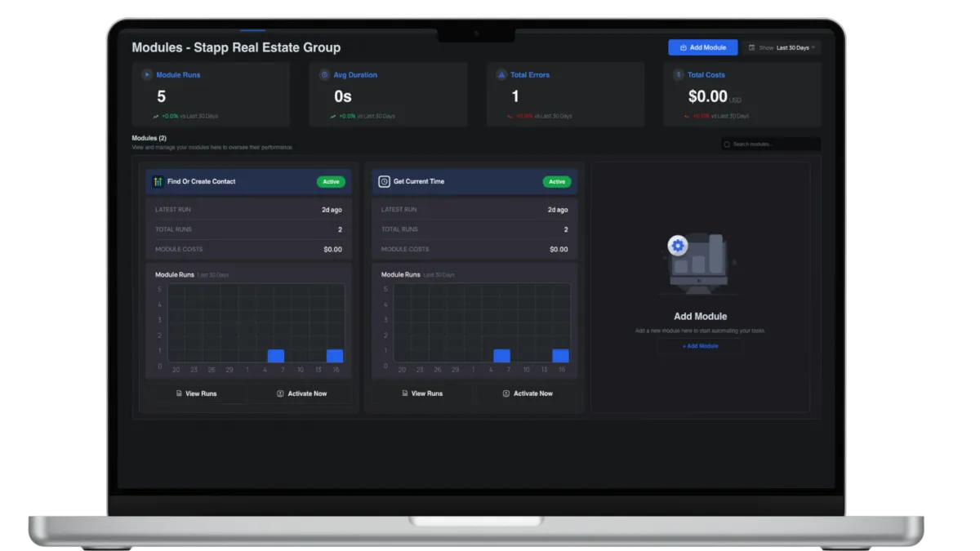Click the document icon on Get Current Time View Runs
Image resolution: width=980 pixels, height=551 pixels.
pyautogui.click(x=405, y=393)
